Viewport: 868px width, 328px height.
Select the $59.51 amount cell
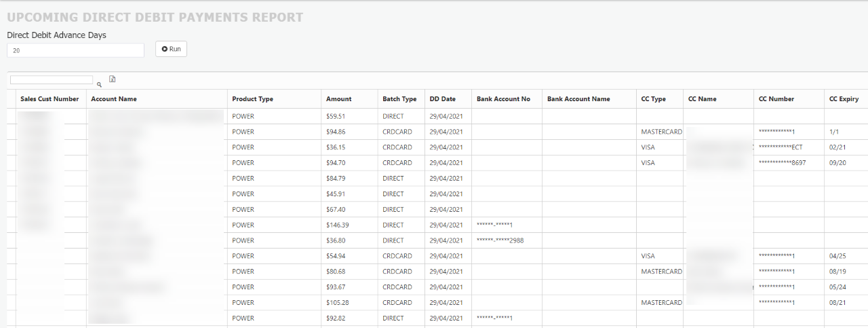tap(336, 116)
